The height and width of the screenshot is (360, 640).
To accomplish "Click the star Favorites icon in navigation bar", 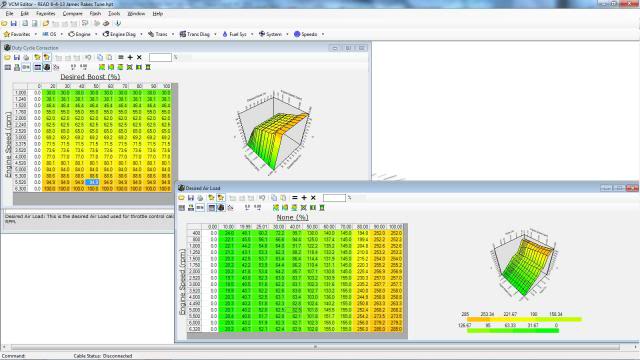I will point(7,34).
